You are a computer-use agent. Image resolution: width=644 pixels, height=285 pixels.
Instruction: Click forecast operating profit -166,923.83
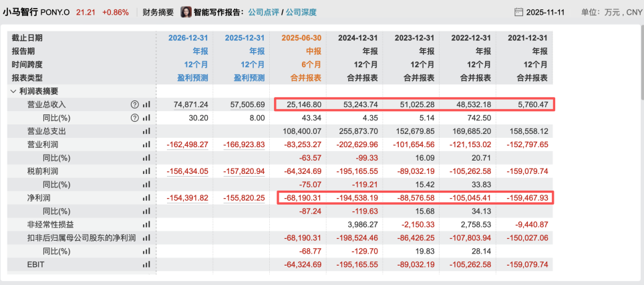[x=245, y=145]
